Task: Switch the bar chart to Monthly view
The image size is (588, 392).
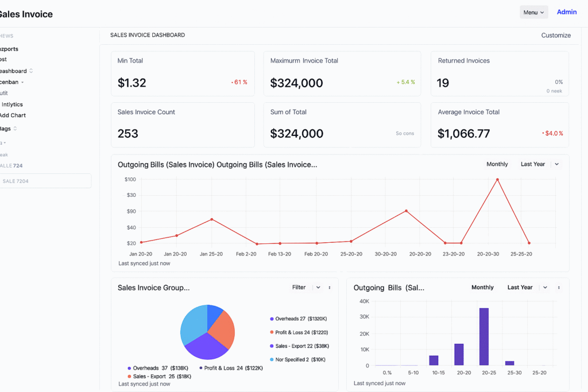Action: 482,288
